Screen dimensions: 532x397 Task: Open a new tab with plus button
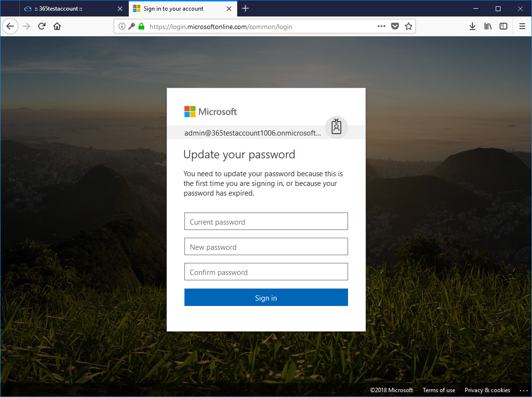pyautogui.click(x=245, y=8)
